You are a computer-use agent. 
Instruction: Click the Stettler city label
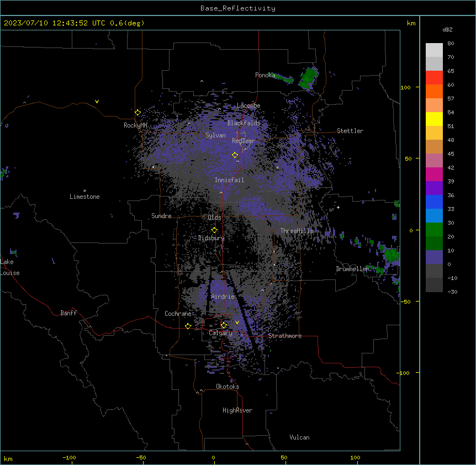[x=350, y=131]
